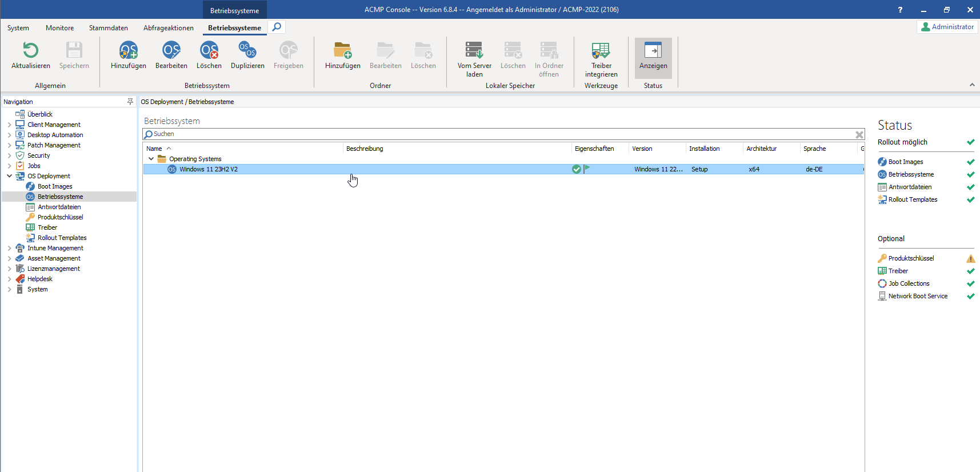Delete the operating system with Löschen
Viewport: 980px width, 472px height.
click(209, 51)
